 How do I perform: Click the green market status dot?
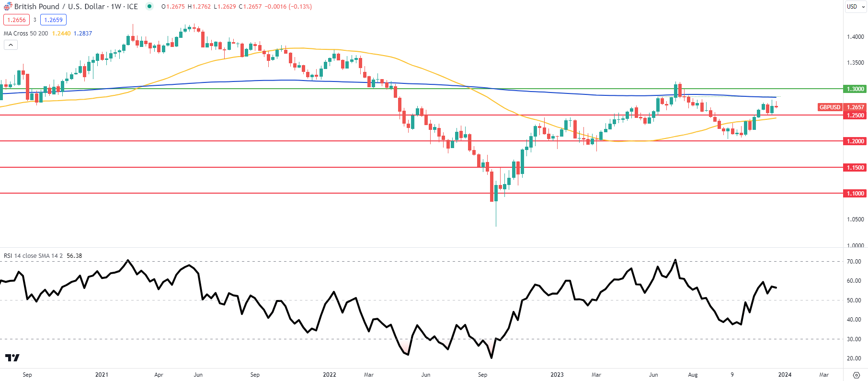point(150,7)
